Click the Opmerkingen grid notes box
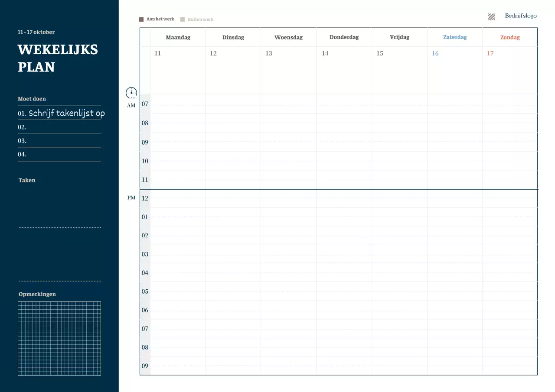555x392 pixels. 59,338
